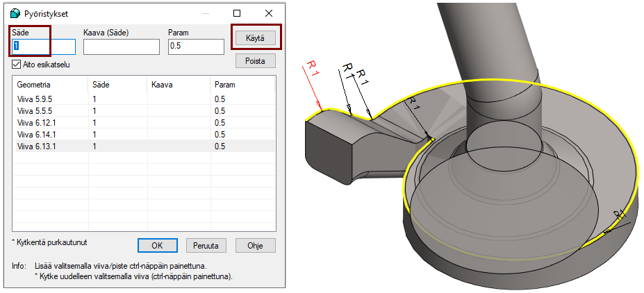Click the Geometria column header
The image size is (644, 293).
(49, 84)
